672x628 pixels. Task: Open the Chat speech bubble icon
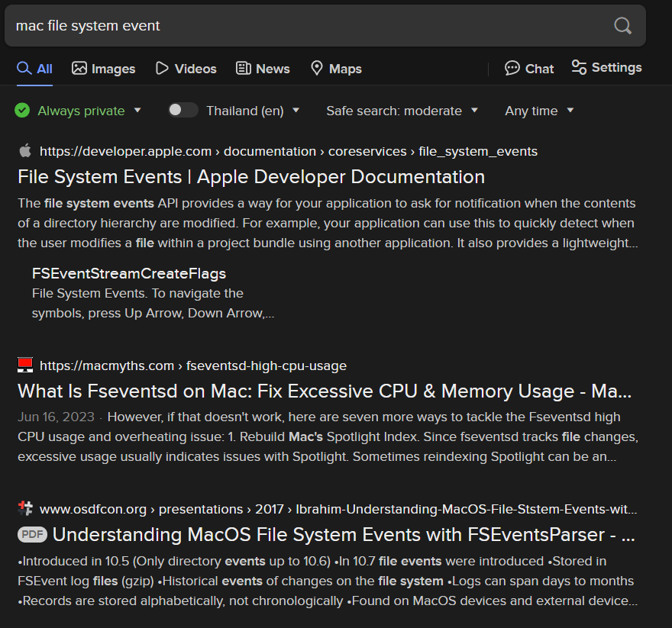pos(512,69)
